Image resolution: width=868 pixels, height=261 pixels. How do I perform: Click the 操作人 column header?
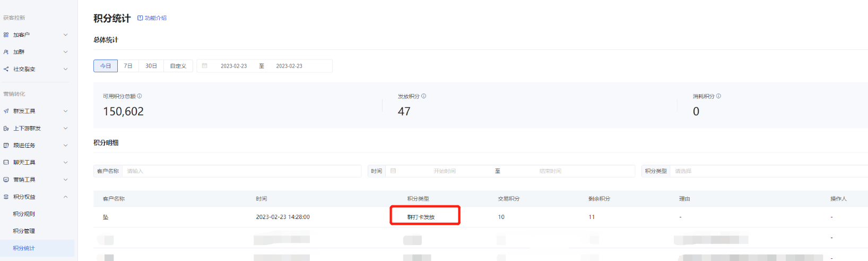pyautogui.click(x=838, y=199)
